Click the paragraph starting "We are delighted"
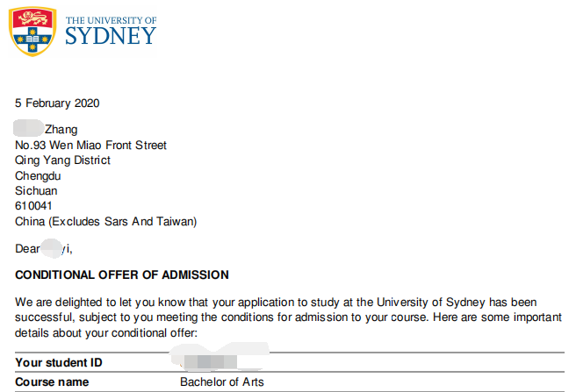This screenshot has height=392, width=576. [289, 302]
